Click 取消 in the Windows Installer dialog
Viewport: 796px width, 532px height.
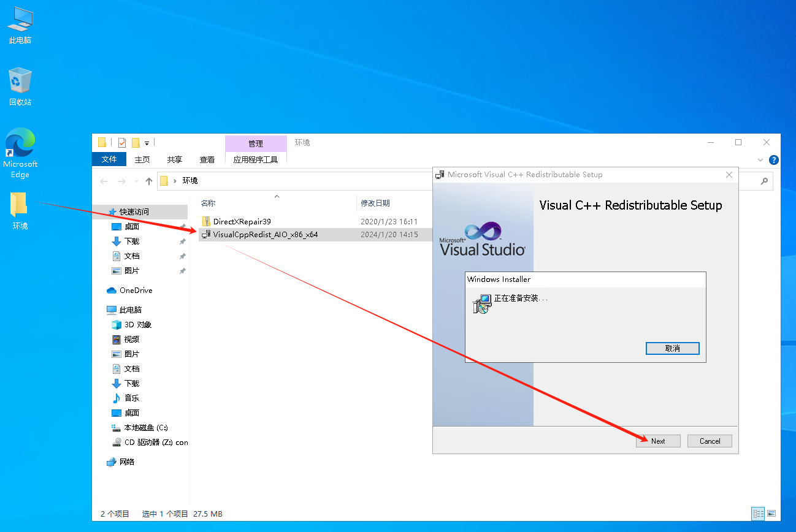pyautogui.click(x=673, y=348)
